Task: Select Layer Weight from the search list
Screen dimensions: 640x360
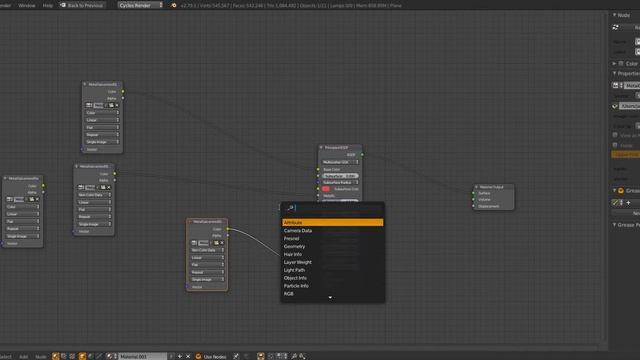Action: (x=298, y=262)
